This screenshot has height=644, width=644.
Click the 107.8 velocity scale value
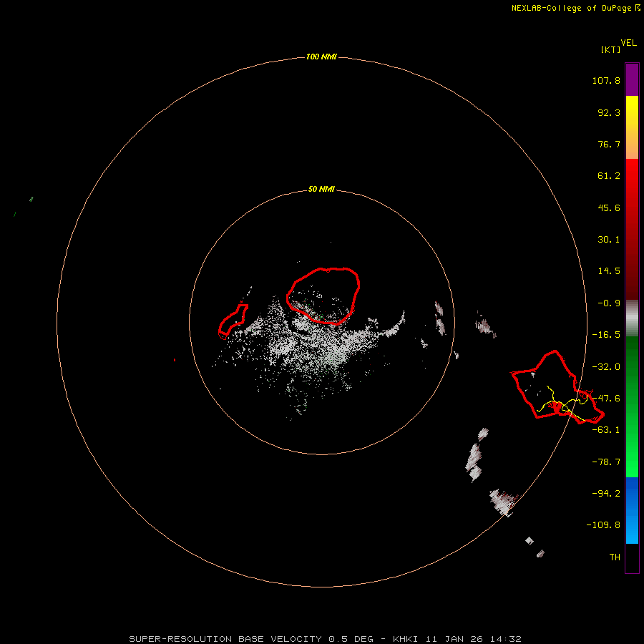(606, 80)
